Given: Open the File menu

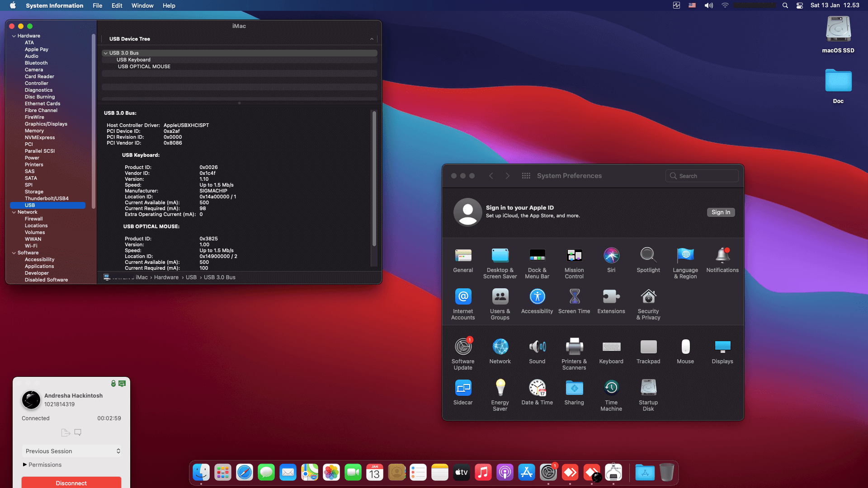Looking at the screenshot, I should pyautogui.click(x=97, y=5).
